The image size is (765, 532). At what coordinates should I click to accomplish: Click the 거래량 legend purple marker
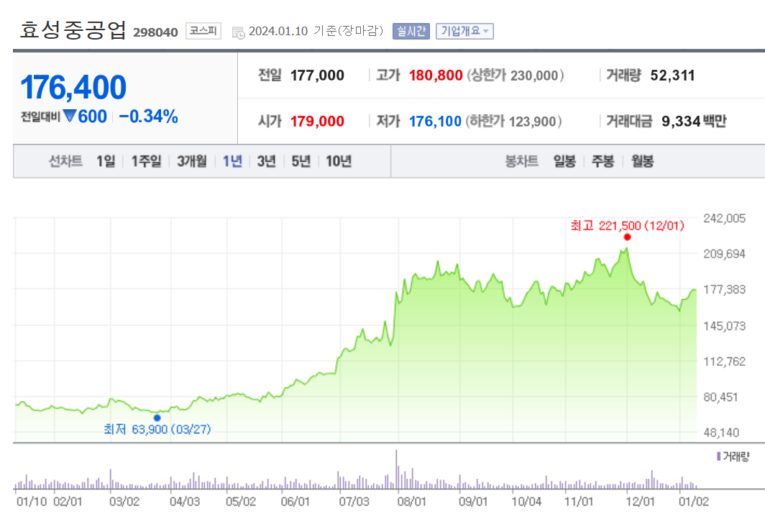(718, 457)
